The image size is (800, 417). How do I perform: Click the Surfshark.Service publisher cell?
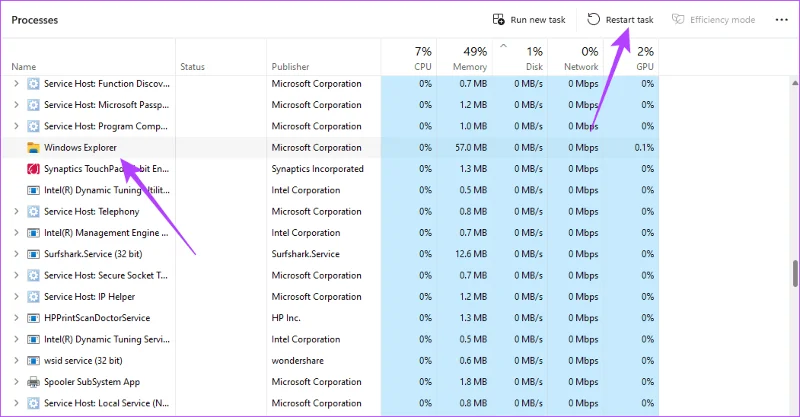pos(305,254)
